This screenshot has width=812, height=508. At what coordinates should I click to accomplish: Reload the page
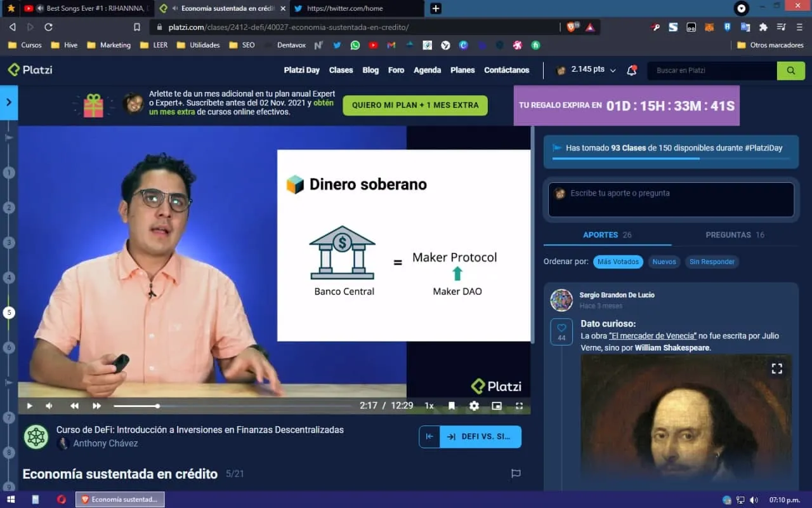(x=48, y=27)
